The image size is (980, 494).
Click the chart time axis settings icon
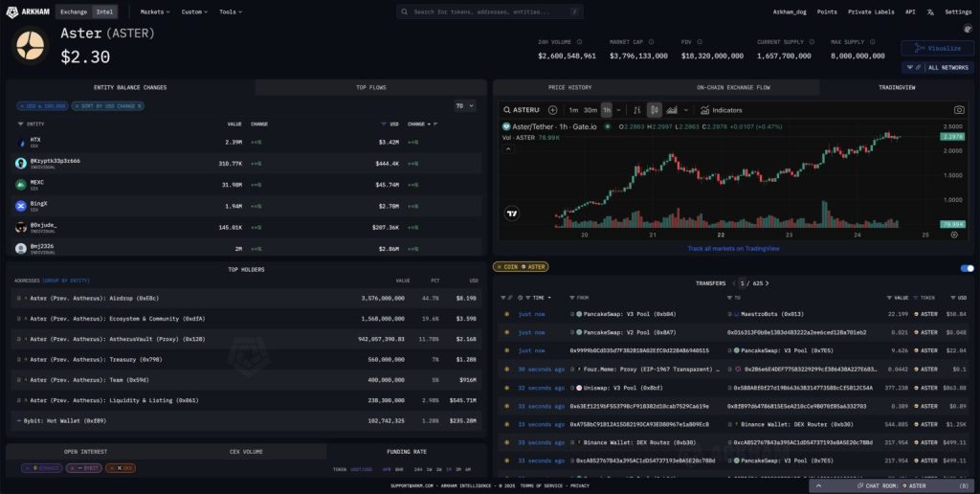pyautogui.click(x=954, y=236)
